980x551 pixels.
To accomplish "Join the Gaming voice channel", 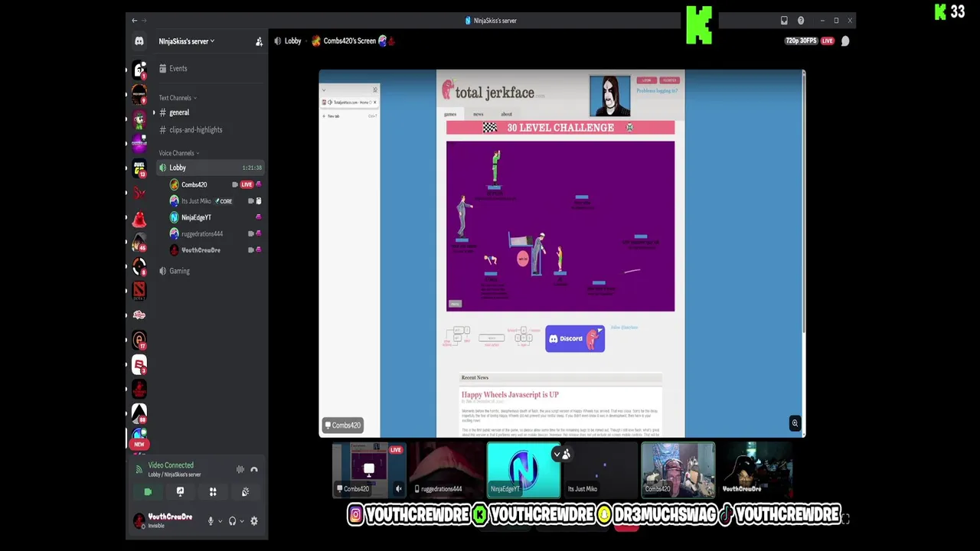I will tap(211, 271).
